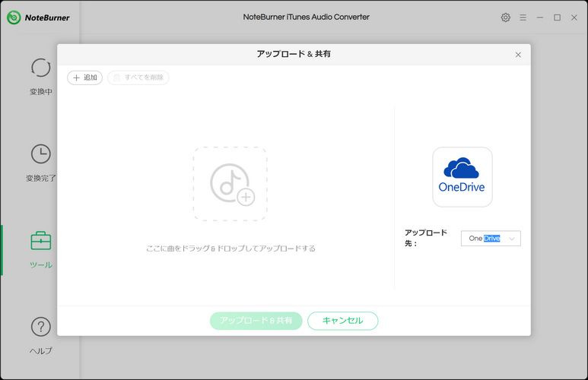Open the 変換完了 history section
The width and height of the screenshot is (588, 380).
point(41,163)
